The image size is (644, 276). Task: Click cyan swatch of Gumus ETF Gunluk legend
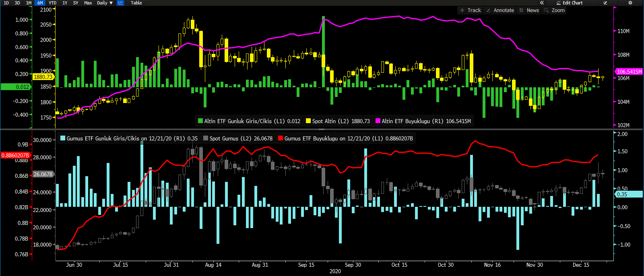63,138
